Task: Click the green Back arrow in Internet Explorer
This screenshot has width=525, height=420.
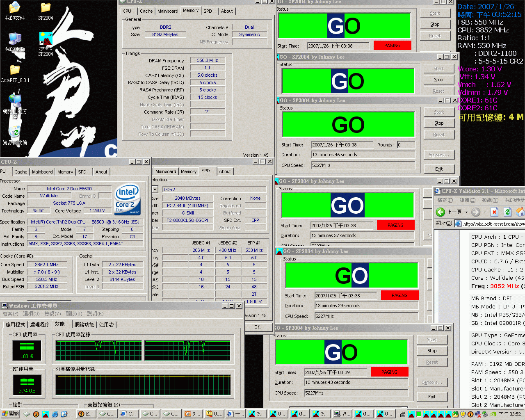Action: tap(441, 212)
